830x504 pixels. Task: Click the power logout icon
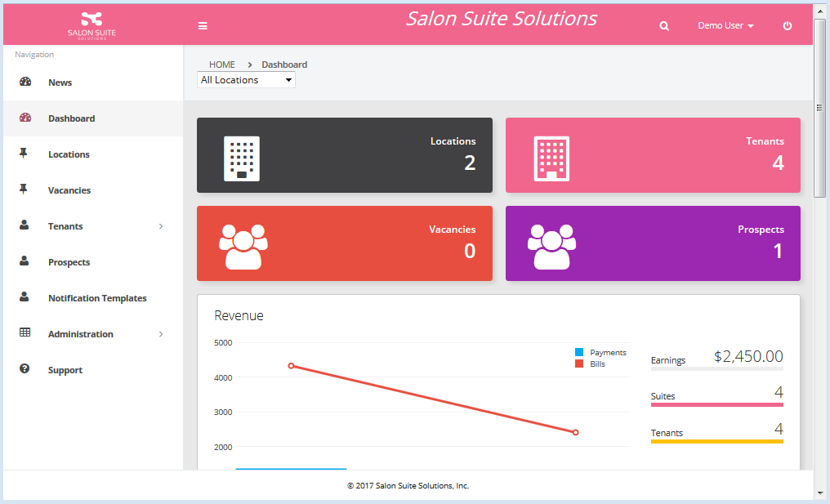[x=788, y=26]
